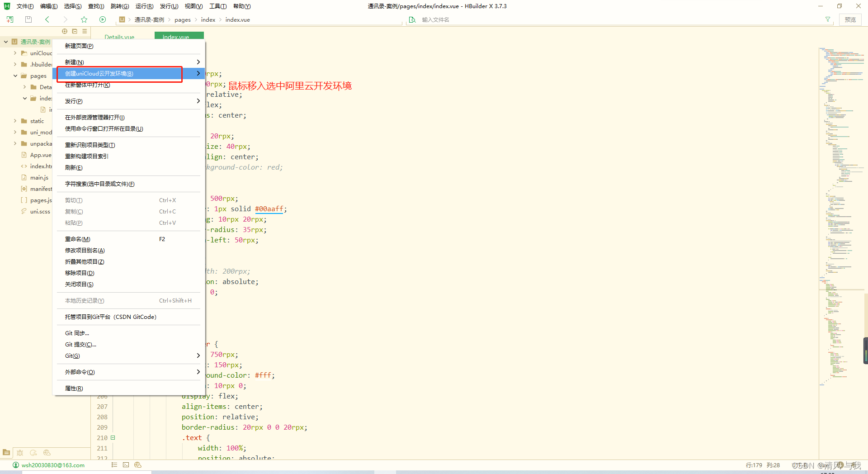Open the 工具(T) menu in menu bar
The image size is (868, 474).
218,6
